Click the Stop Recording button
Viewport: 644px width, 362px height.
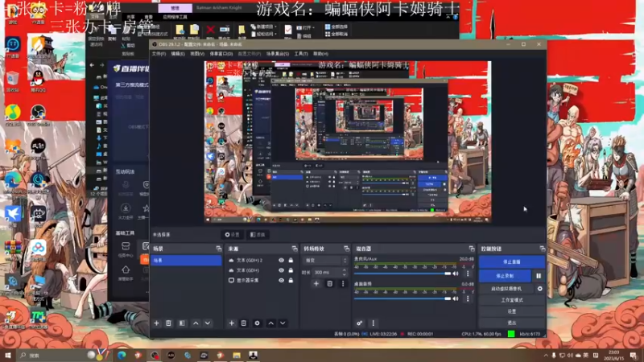pos(505,276)
